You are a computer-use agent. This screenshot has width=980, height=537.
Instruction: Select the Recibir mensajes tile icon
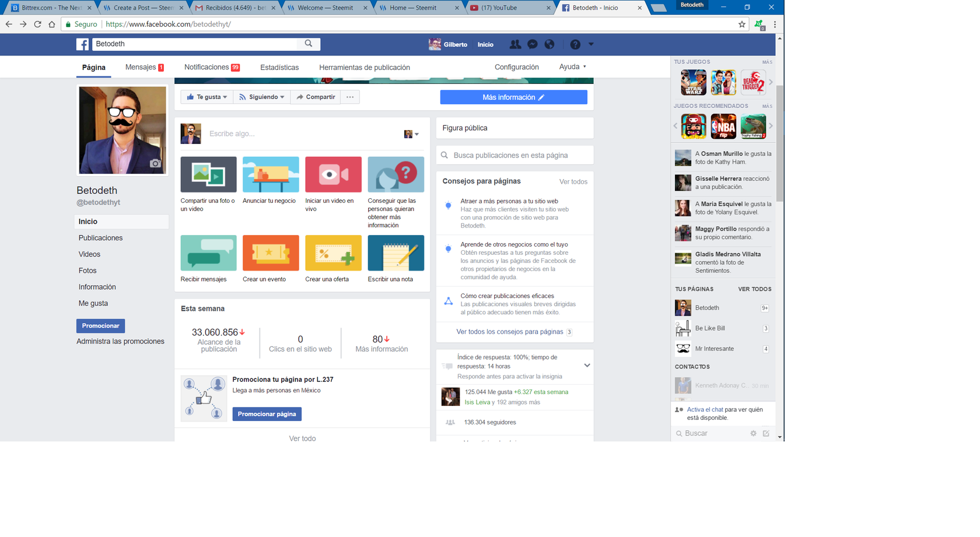(208, 253)
